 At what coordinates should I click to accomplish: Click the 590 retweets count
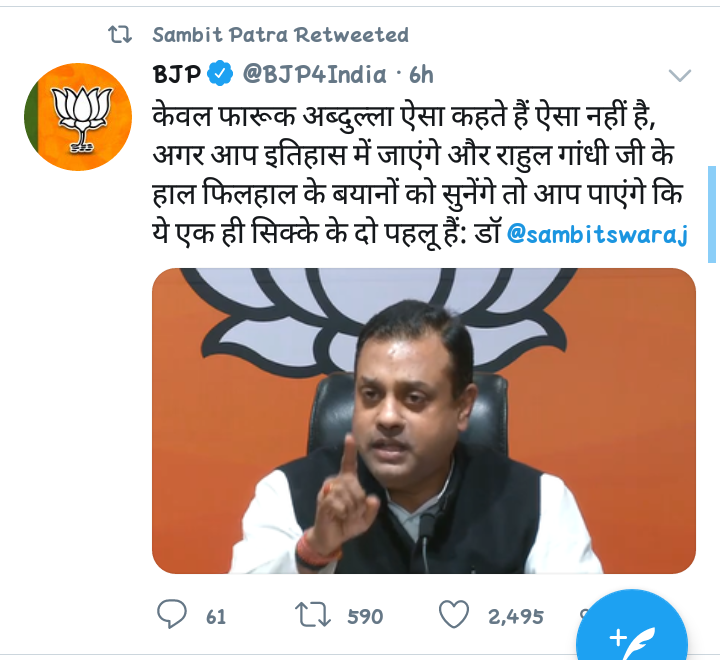click(x=365, y=616)
